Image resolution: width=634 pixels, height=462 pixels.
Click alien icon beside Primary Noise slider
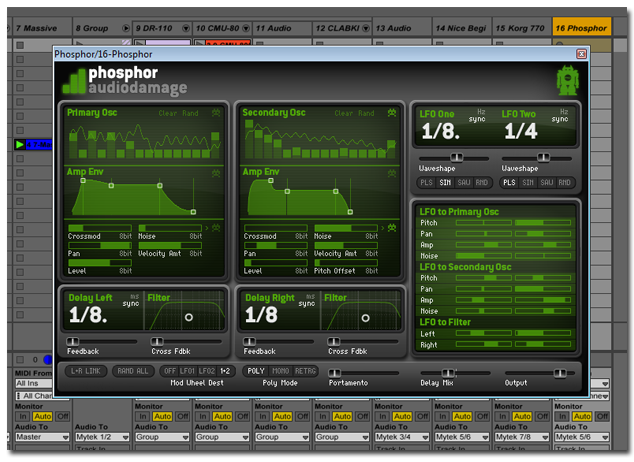tap(216, 228)
